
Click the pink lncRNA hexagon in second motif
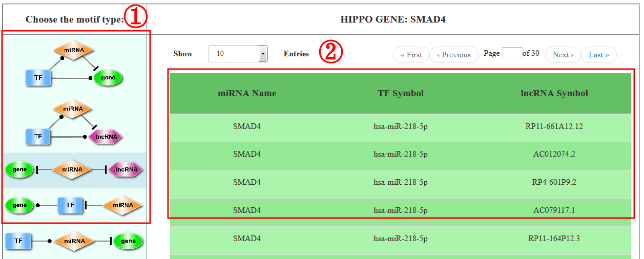(106, 137)
